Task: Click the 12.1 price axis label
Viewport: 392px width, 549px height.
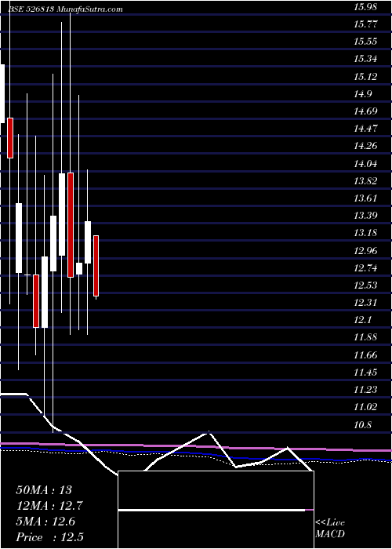Action: (362, 320)
